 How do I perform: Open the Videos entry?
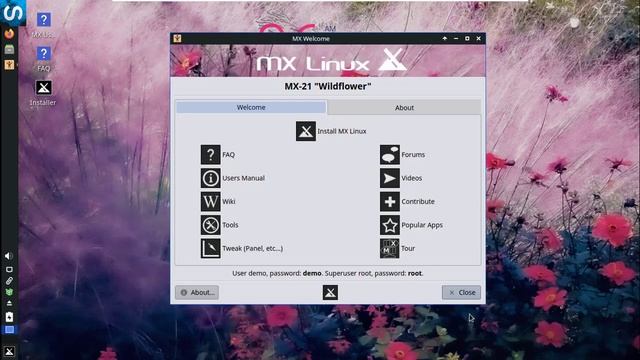tap(401, 178)
